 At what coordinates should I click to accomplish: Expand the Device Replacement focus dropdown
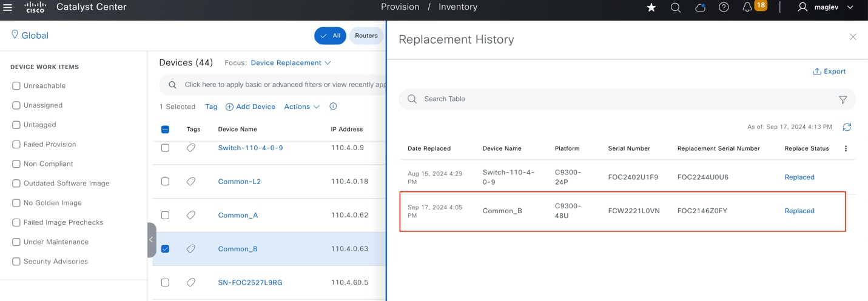291,63
